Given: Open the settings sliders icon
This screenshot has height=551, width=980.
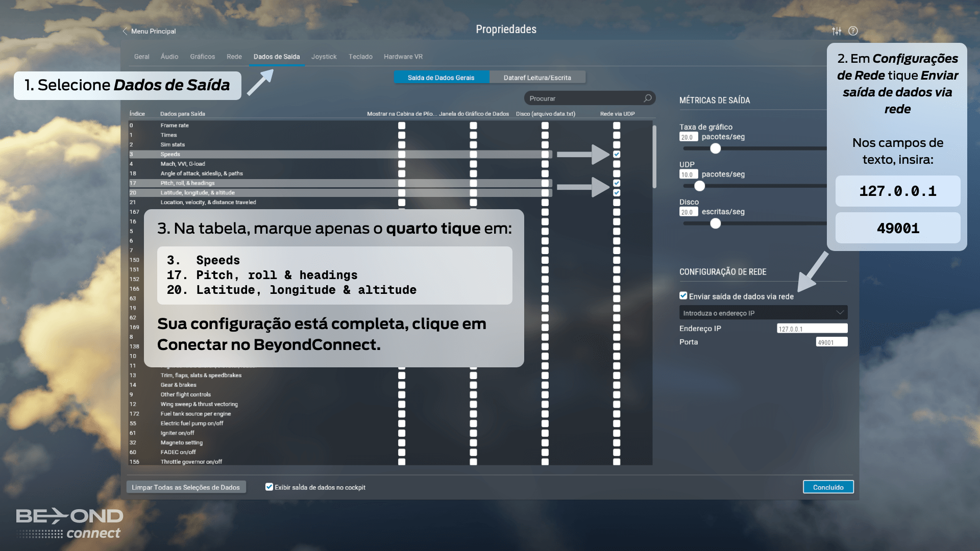Looking at the screenshot, I should (x=837, y=31).
